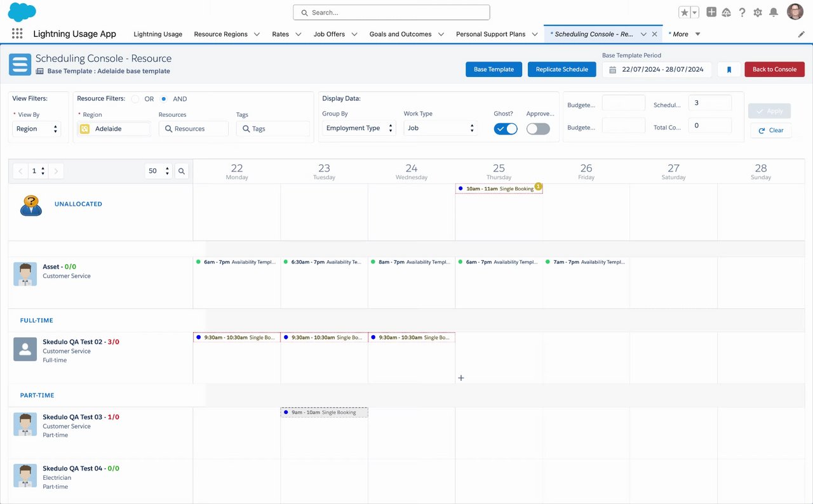Expand Goals and Outcomes tab menu
The height and width of the screenshot is (504, 813).
[441, 34]
